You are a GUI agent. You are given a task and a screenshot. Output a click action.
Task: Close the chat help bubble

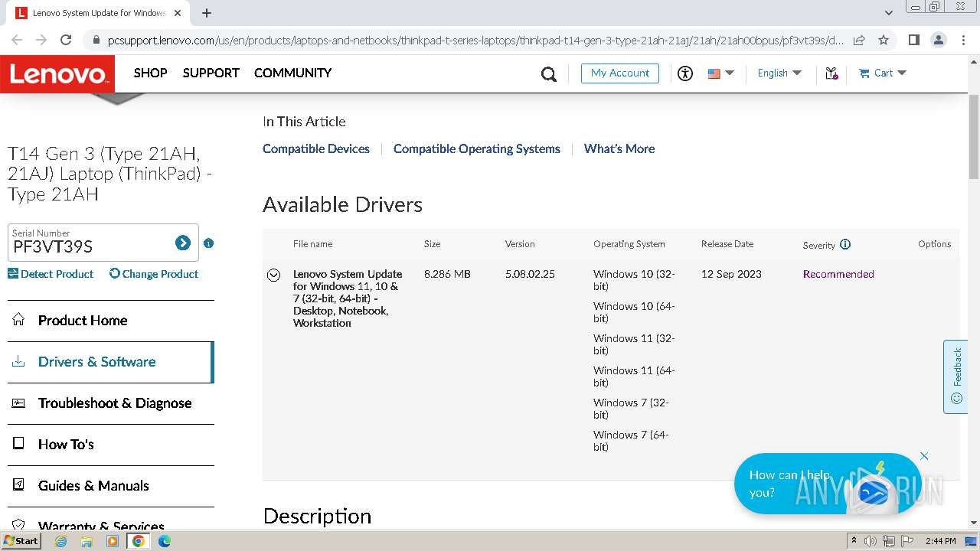point(924,456)
